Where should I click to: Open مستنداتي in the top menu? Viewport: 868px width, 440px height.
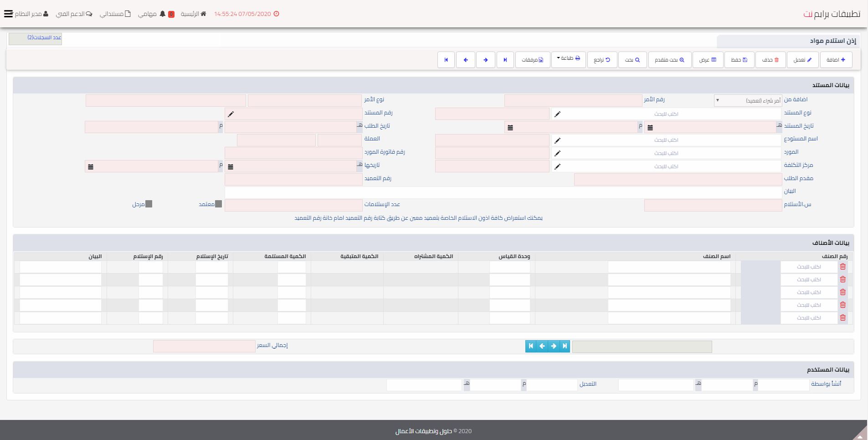click(115, 14)
